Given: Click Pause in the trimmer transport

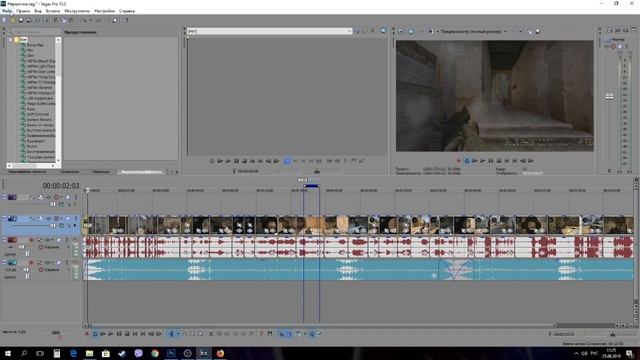Looking at the screenshot, I should (x=236, y=161).
